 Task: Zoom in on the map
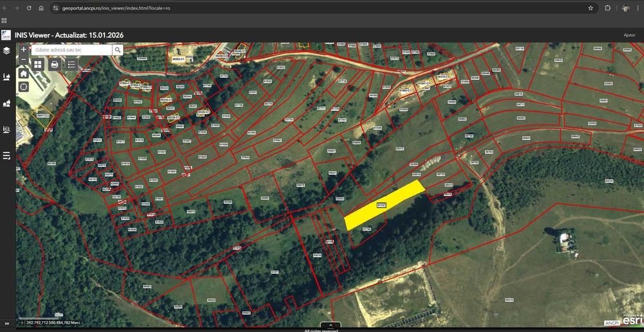pyautogui.click(x=23, y=49)
